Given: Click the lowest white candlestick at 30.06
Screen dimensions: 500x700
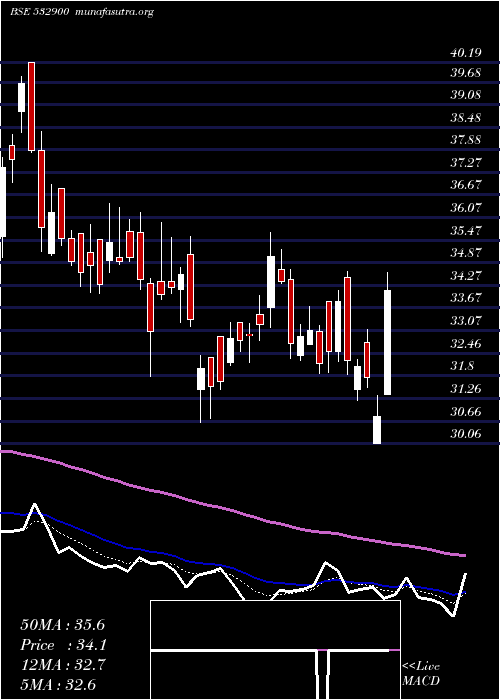Looking at the screenshot, I should [377, 429].
